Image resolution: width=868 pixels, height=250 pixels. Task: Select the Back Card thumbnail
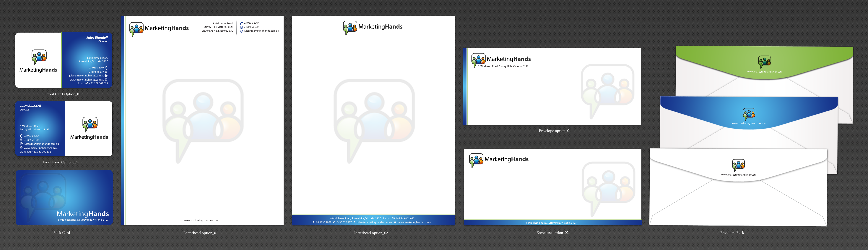click(x=64, y=197)
